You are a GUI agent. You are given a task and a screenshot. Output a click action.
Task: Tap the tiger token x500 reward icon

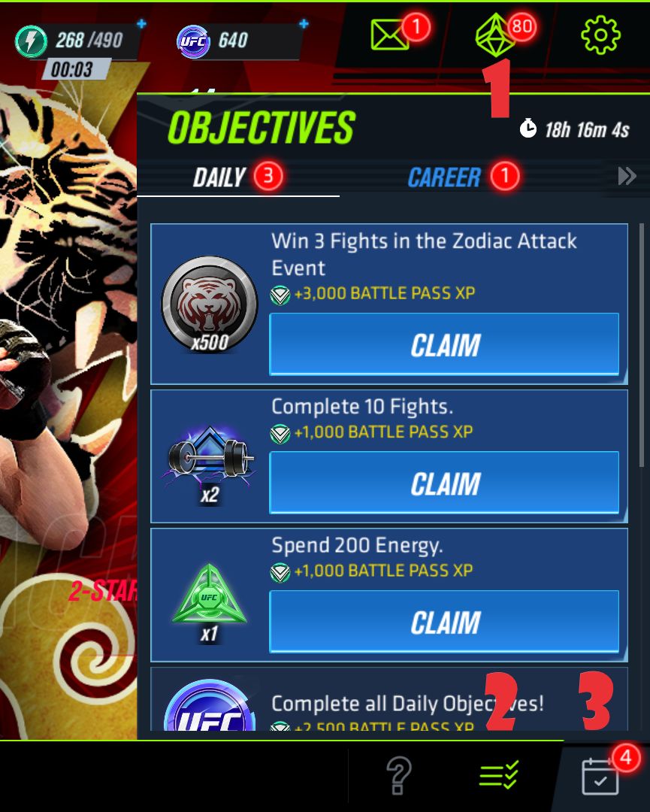tap(209, 304)
